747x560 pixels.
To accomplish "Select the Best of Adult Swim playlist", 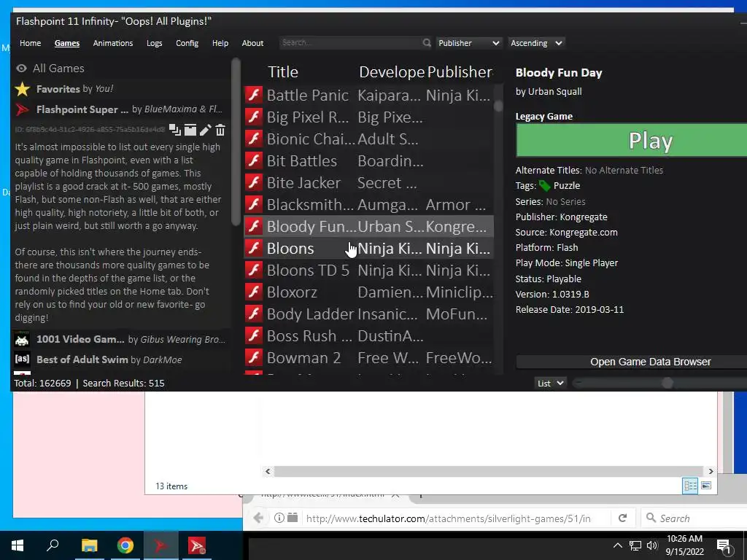I will [122, 359].
